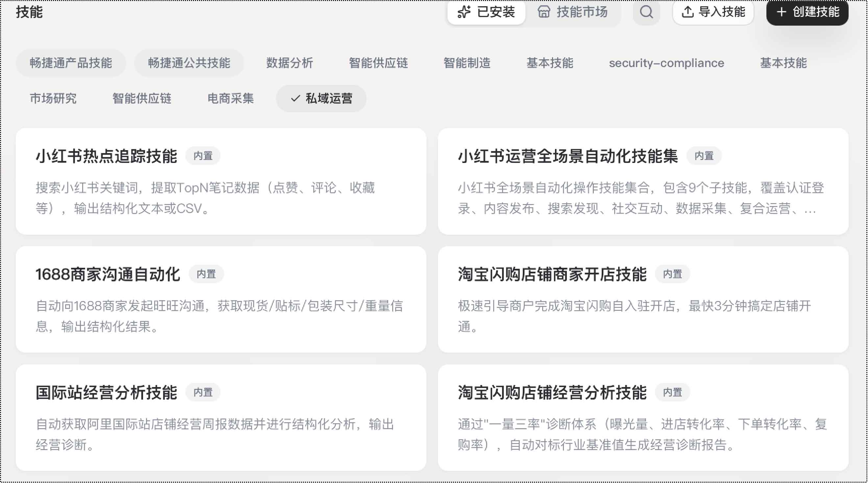Open the 国际站经营分析技能 card
This screenshot has width=868, height=483.
coord(221,418)
